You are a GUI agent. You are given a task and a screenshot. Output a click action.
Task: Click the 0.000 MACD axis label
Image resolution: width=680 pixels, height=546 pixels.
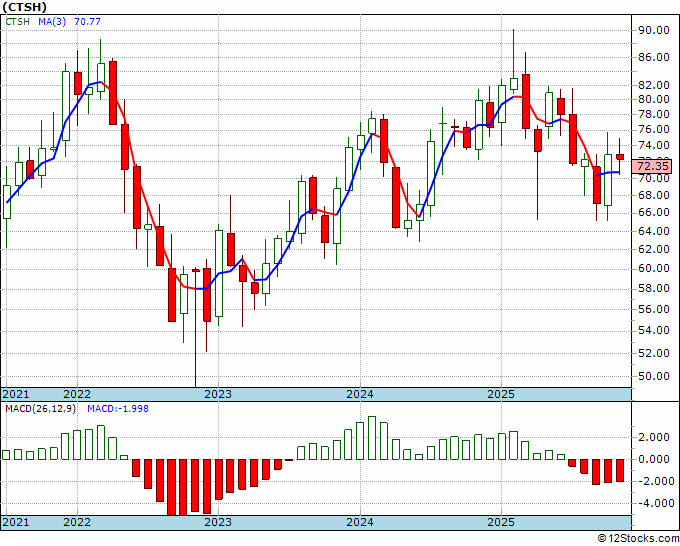click(x=656, y=459)
